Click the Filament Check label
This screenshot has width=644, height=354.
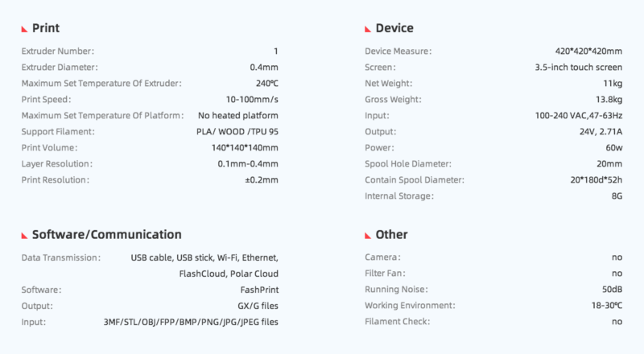(x=397, y=322)
